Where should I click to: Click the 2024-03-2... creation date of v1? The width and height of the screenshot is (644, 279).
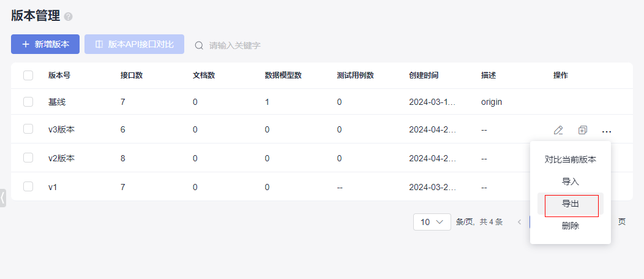click(432, 187)
